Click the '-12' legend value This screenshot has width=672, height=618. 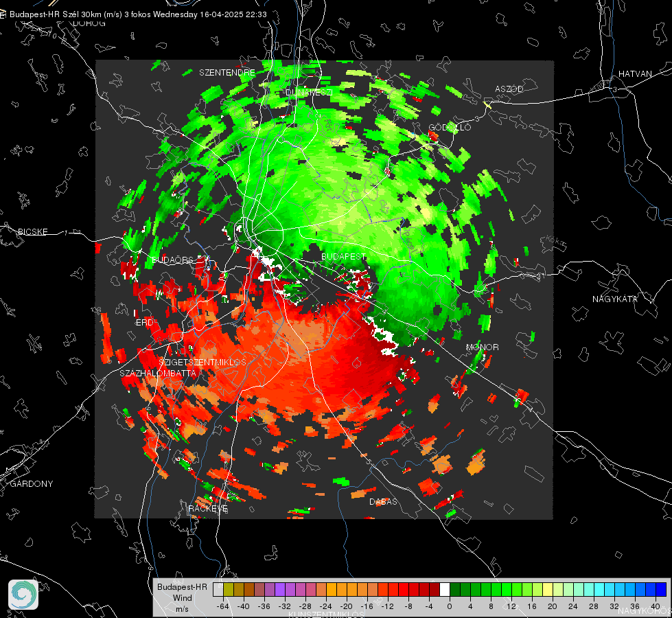[x=387, y=606]
